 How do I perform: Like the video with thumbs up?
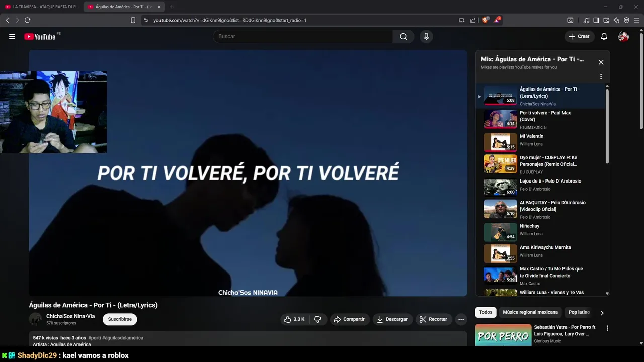[x=294, y=319]
